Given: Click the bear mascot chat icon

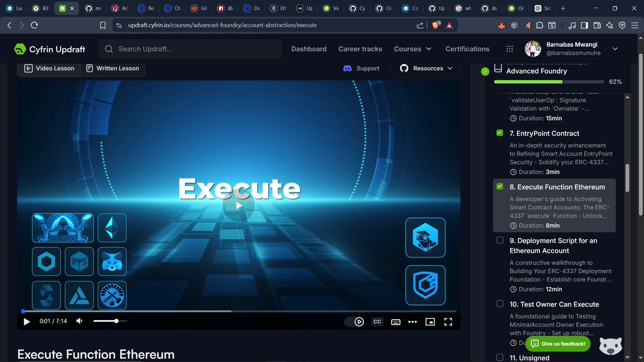Looking at the screenshot, I should point(610,345).
